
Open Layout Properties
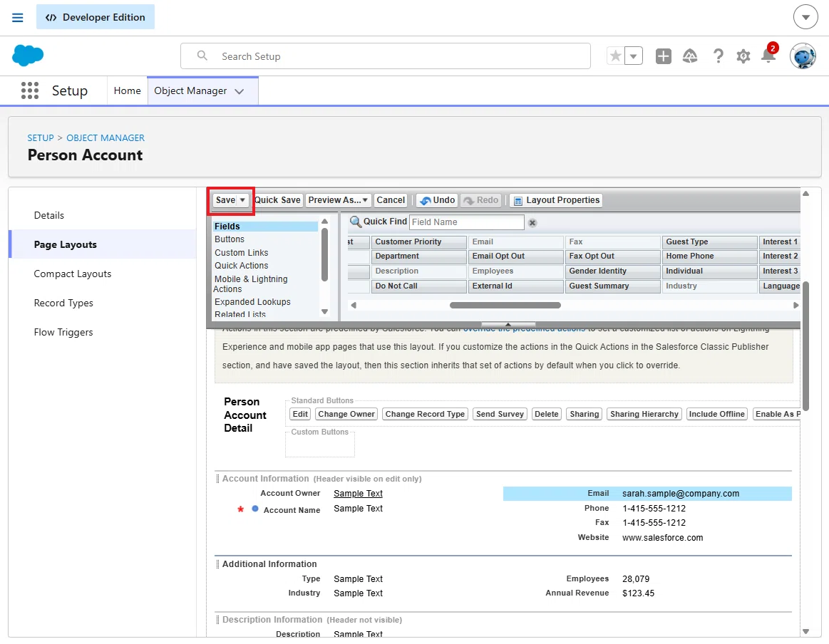556,200
